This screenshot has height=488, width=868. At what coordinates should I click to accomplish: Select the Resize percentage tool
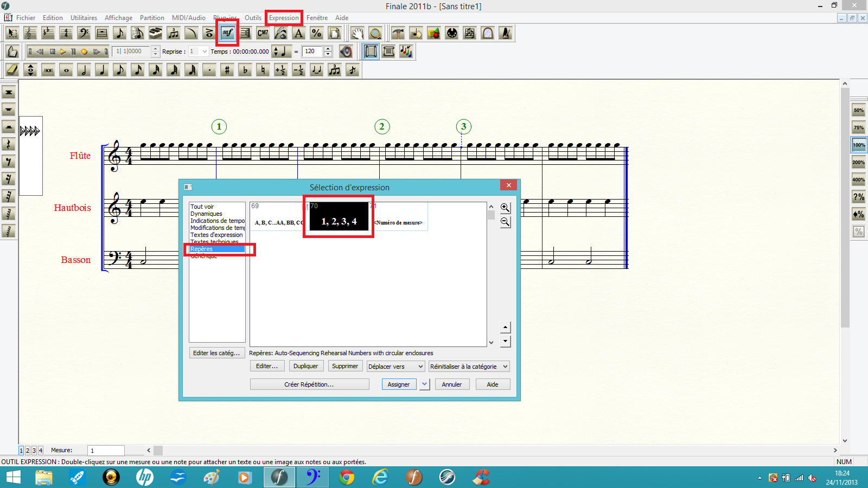[x=317, y=33]
